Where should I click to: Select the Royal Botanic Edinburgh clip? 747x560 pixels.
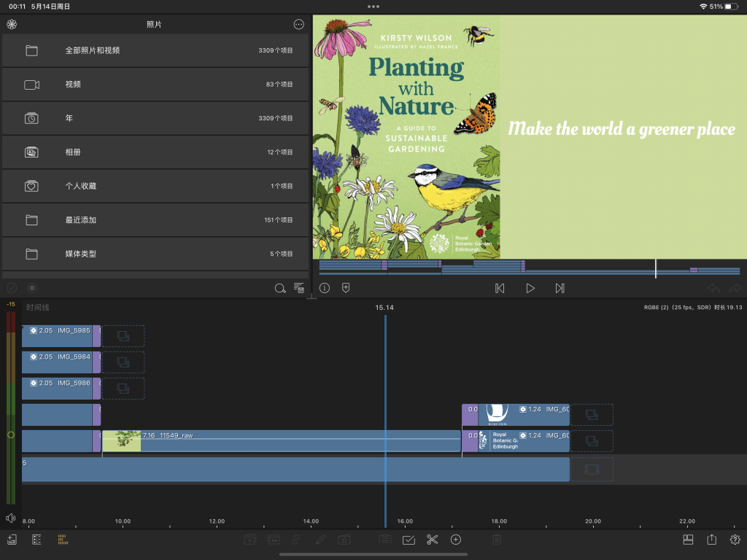[x=524, y=441]
